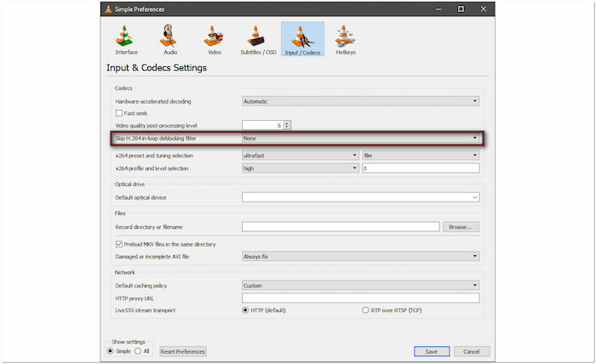Close the Simple Preferences window
The width and height of the screenshot is (596, 364).
[483, 9]
